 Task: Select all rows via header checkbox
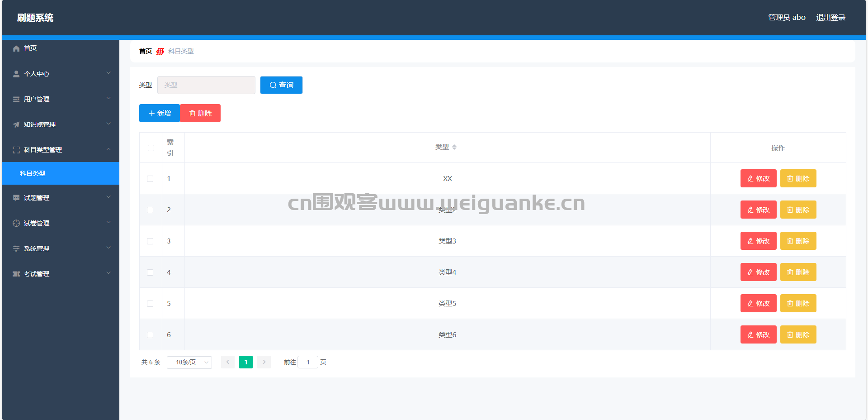pyautogui.click(x=151, y=148)
